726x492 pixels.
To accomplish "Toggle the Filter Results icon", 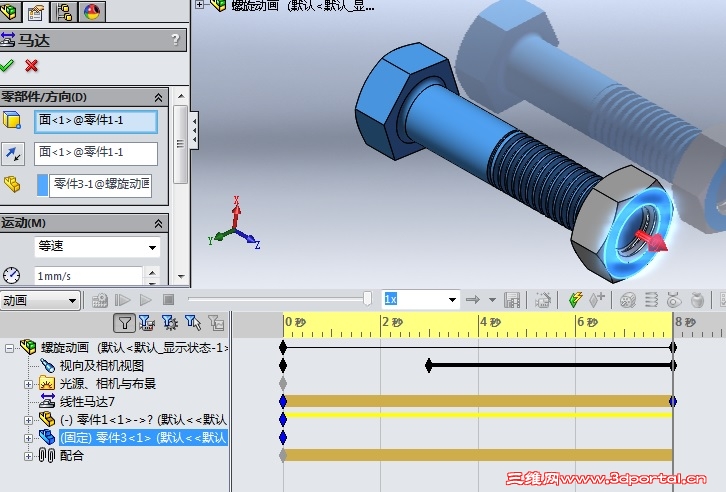I will pyautogui.click(x=216, y=323).
